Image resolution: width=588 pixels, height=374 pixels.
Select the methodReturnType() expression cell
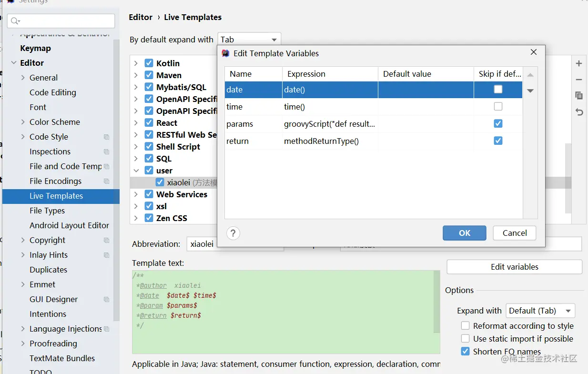[x=330, y=141]
